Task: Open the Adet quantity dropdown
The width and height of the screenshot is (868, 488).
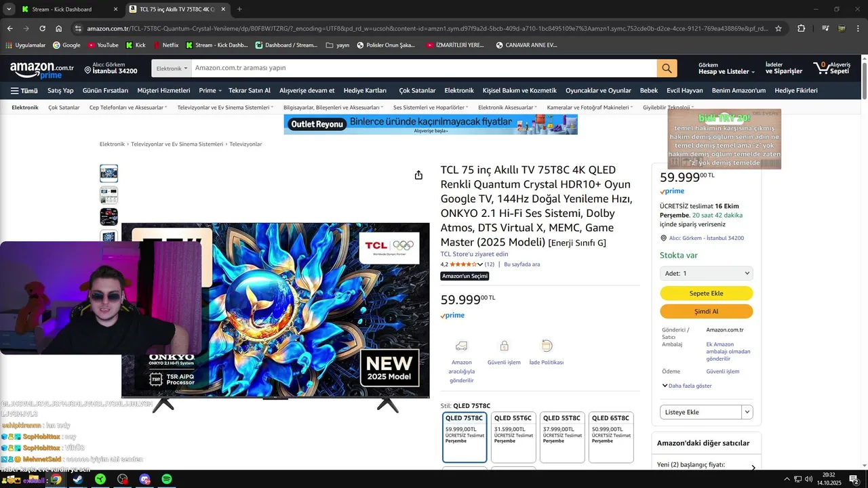Action: [x=706, y=273]
